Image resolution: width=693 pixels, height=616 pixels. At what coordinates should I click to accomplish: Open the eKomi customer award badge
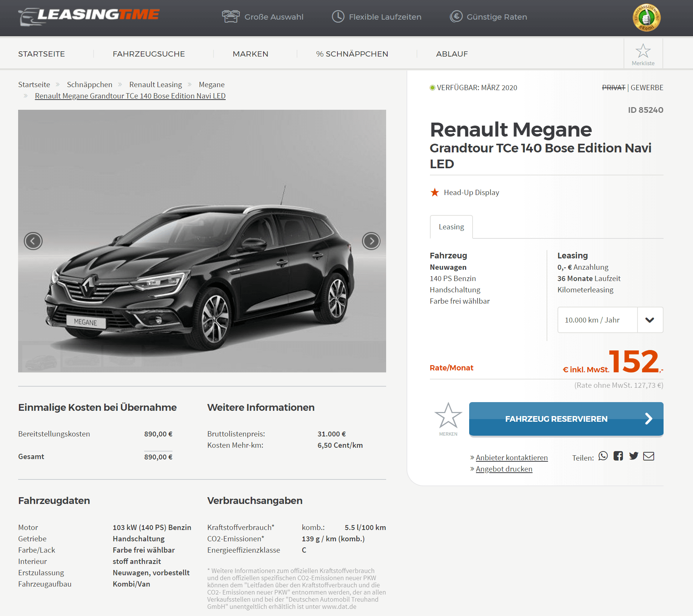(647, 18)
